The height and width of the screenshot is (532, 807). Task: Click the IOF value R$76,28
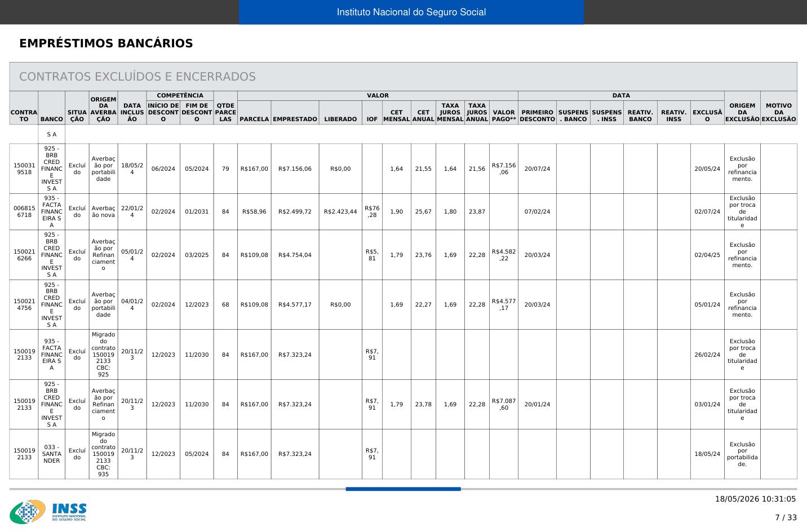point(372,211)
